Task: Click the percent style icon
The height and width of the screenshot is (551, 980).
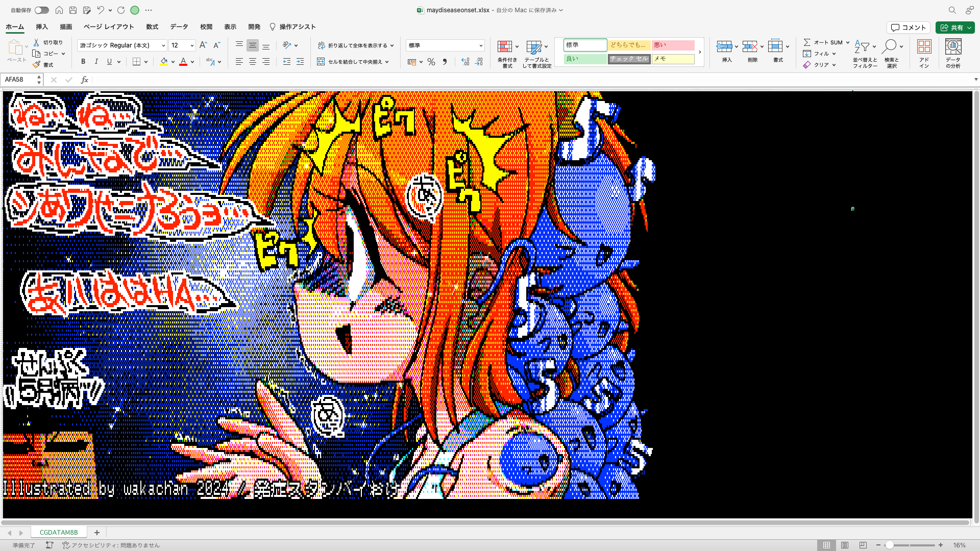Action: [431, 62]
